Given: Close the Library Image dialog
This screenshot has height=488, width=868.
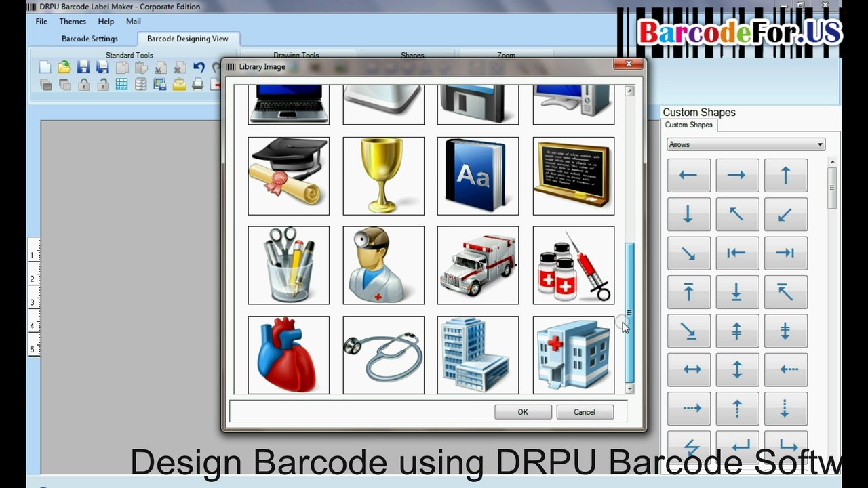Looking at the screenshot, I should click(629, 64).
